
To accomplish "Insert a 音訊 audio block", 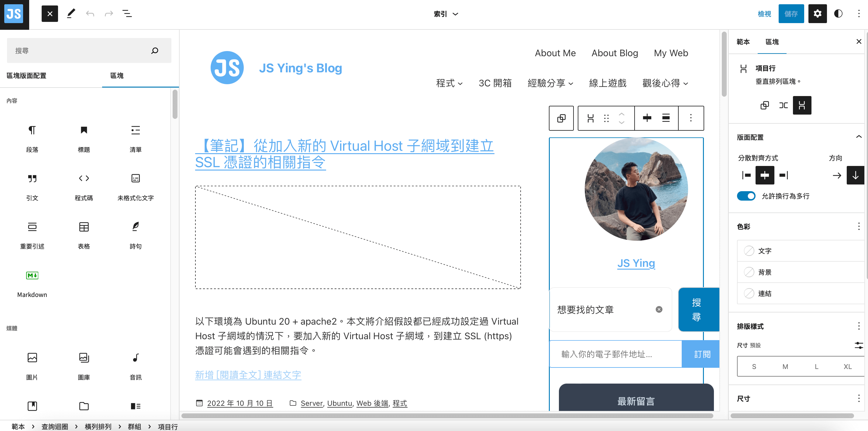I will point(136,366).
